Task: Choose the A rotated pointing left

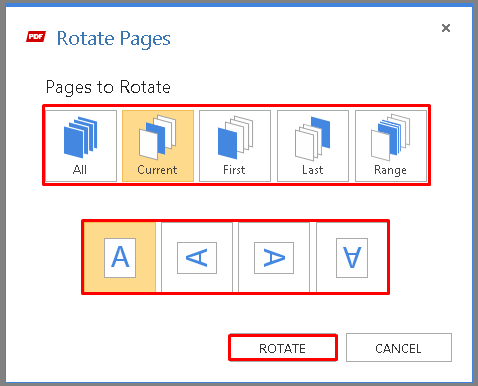Action: [x=197, y=258]
